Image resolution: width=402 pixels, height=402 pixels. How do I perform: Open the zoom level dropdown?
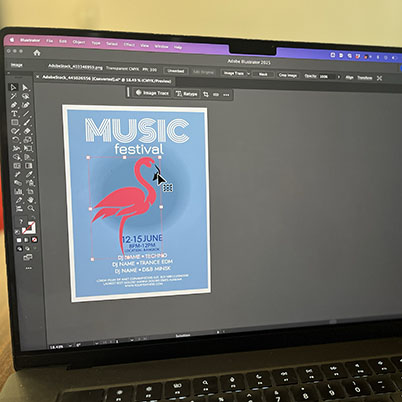[x=70, y=346]
